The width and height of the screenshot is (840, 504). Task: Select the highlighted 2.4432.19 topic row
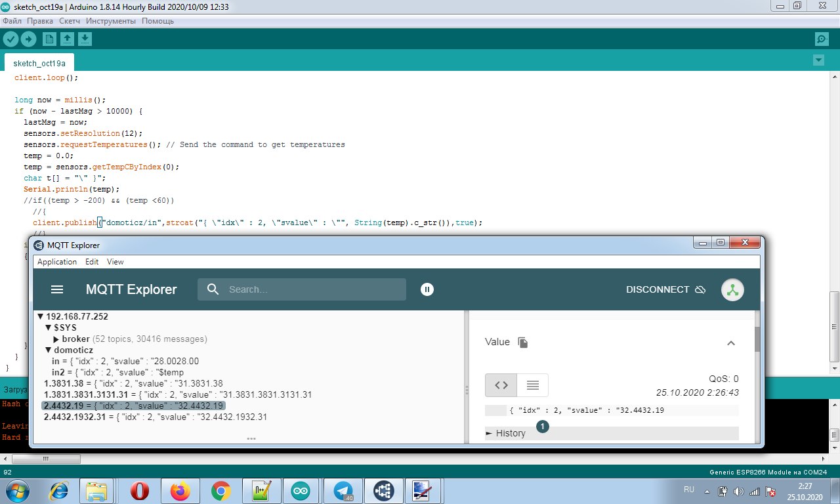point(133,406)
